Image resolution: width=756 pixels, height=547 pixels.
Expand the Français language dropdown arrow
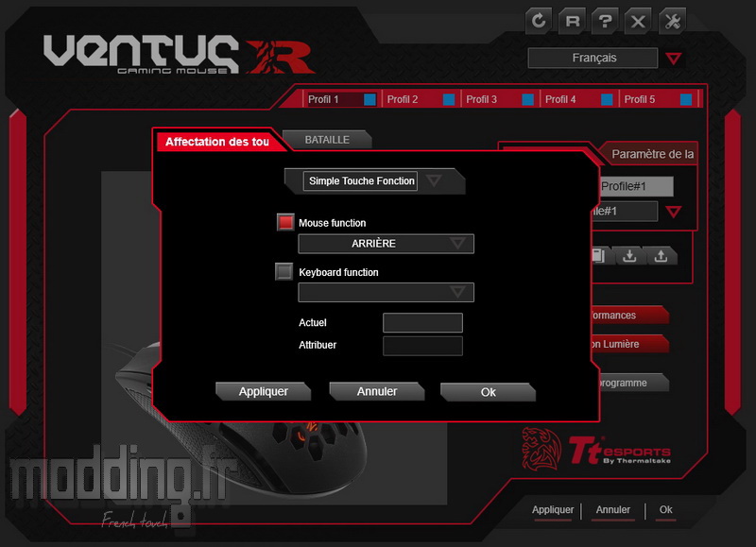pyautogui.click(x=674, y=59)
